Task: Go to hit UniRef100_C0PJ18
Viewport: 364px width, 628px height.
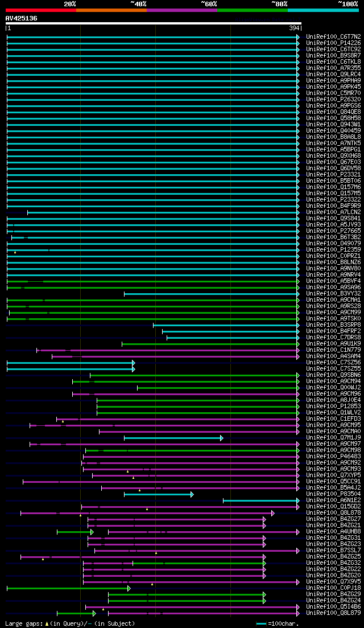Action: click(333, 588)
